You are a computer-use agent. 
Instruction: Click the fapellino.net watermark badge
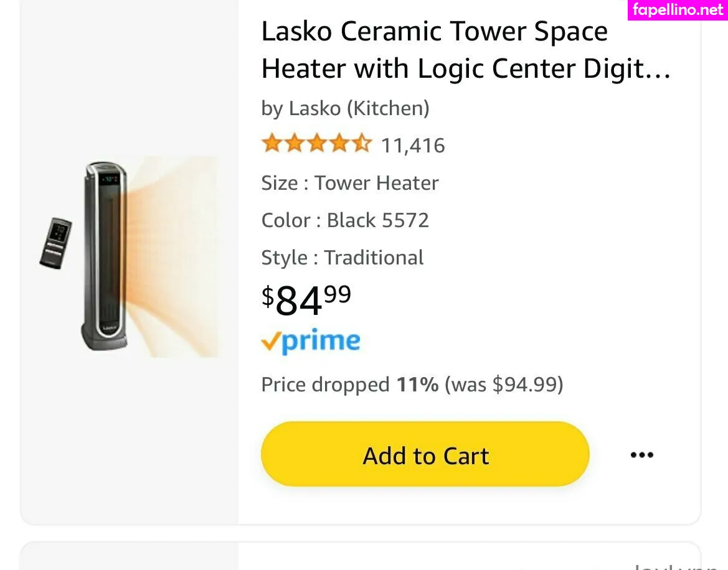click(678, 10)
